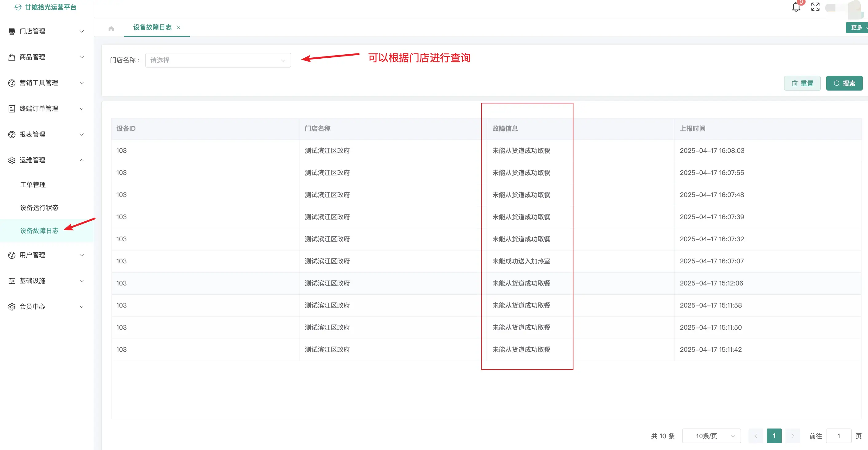Viewport: 868px width, 450px height.
Task: Focus the 前往 page number input
Action: pyautogui.click(x=839, y=436)
